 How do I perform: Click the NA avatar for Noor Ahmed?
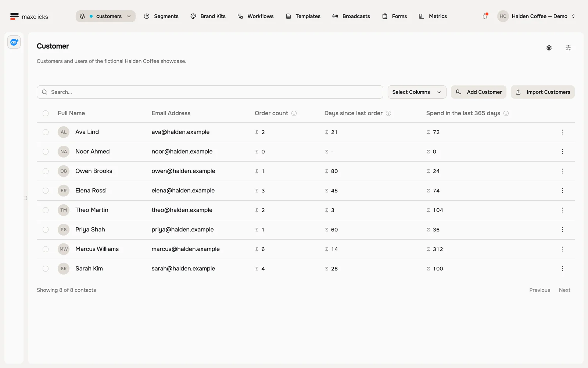tap(64, 152)
